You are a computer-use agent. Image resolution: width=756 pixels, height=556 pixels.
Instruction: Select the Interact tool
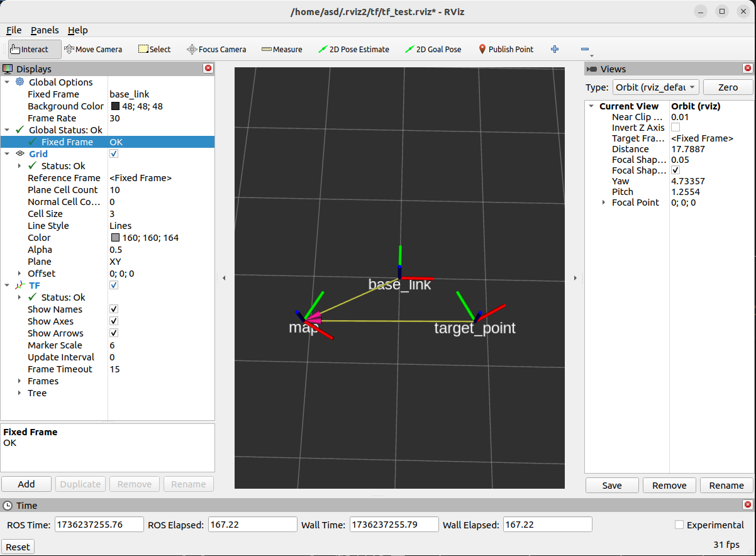(x=35, y=49)
